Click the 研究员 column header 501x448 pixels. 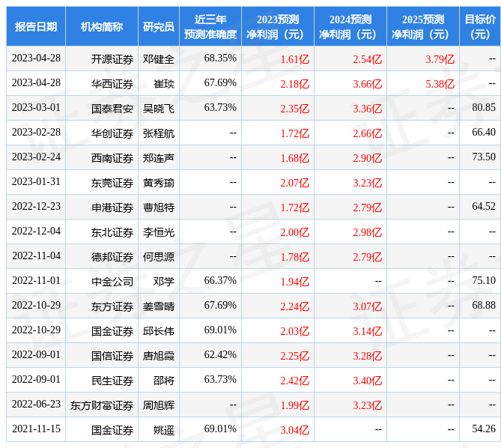click(x=159, y=27)
